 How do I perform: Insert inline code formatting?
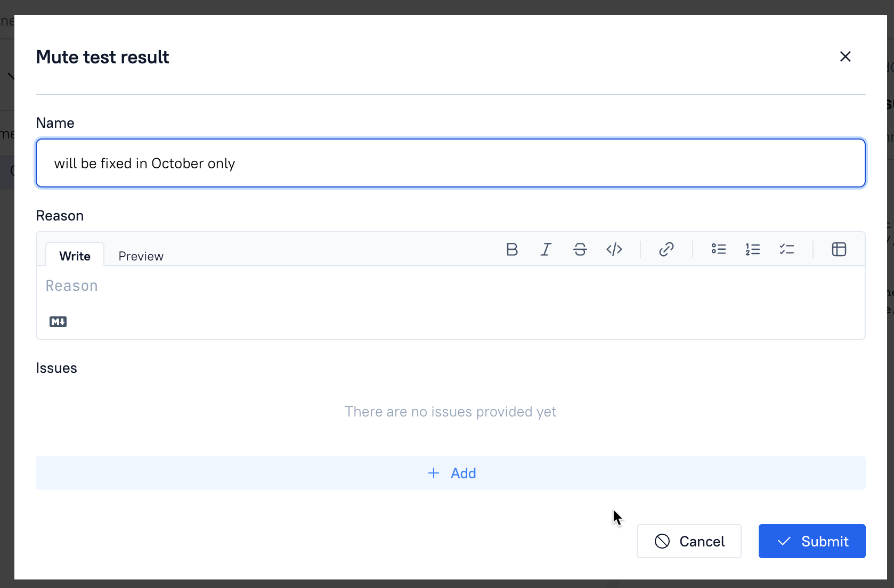pos(614,249)
